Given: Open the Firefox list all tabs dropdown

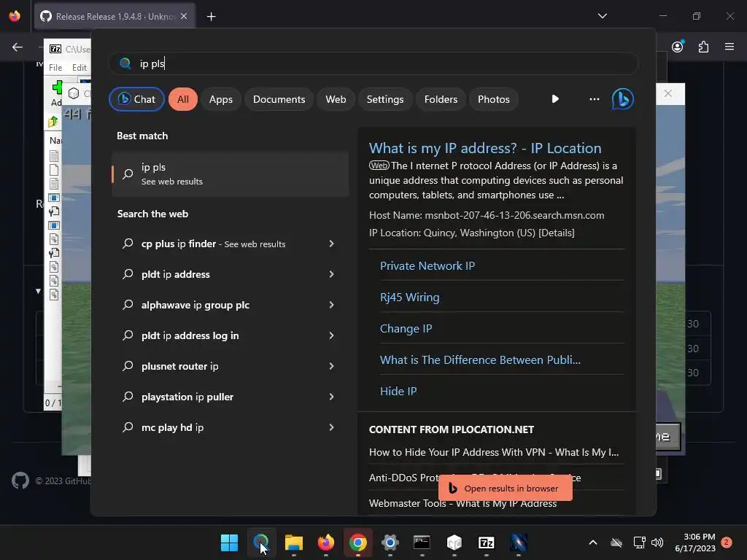Looking at the screenshot, I should (x=603, y=16).
